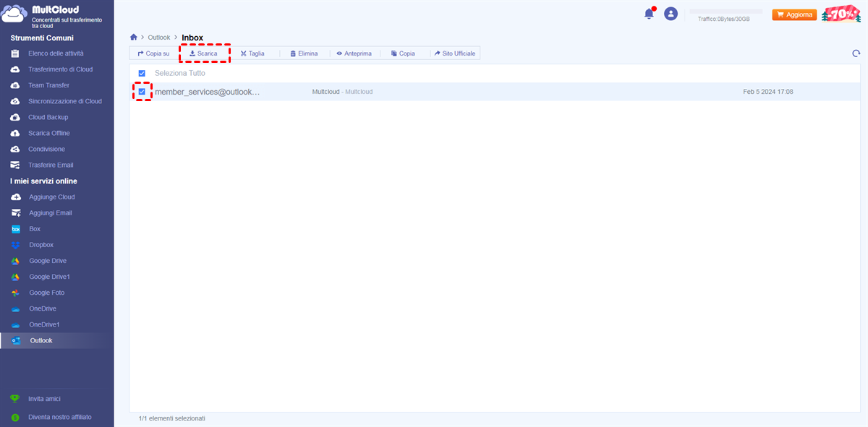The height and width of the screenshot is (427, 868).
Task: Open the member_services@outlook email row
Action: tap(495, 92)
